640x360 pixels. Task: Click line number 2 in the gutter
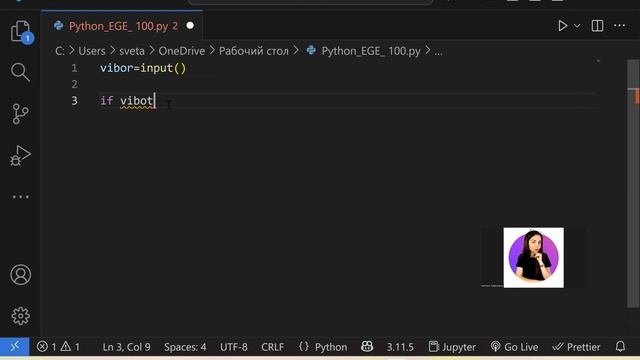[74, 84]
